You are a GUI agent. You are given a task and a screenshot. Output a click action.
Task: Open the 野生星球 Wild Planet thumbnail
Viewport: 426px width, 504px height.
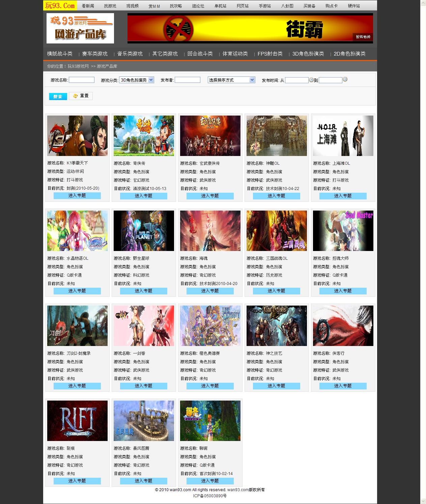tap(144, 231)
